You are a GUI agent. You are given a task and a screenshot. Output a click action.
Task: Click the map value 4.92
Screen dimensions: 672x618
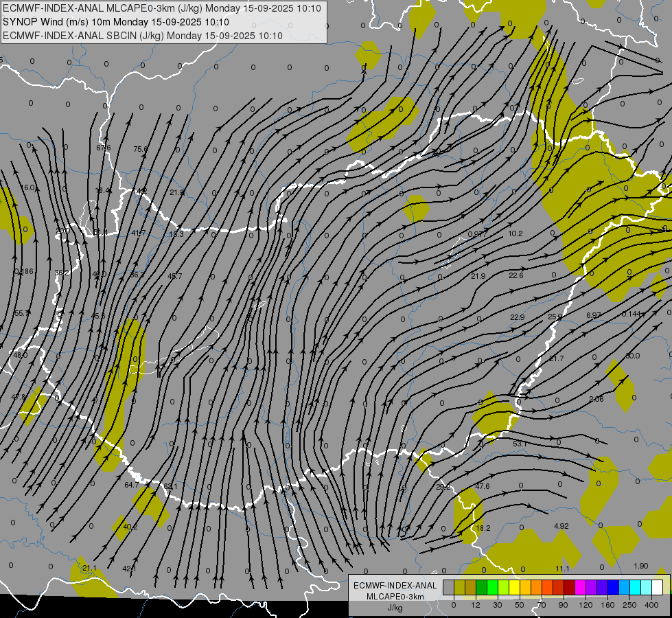pos(561,526)
